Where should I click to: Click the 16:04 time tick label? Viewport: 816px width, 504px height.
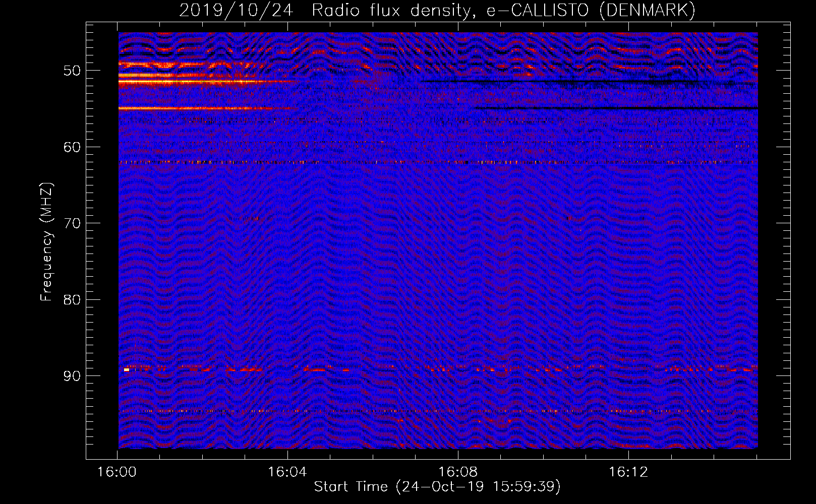click(x=287, y=472)
